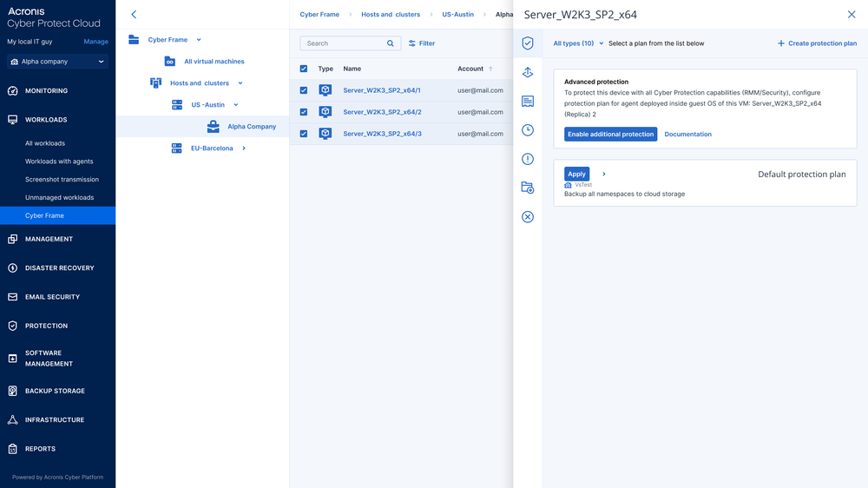Click into the Search input field

[343, 43]
